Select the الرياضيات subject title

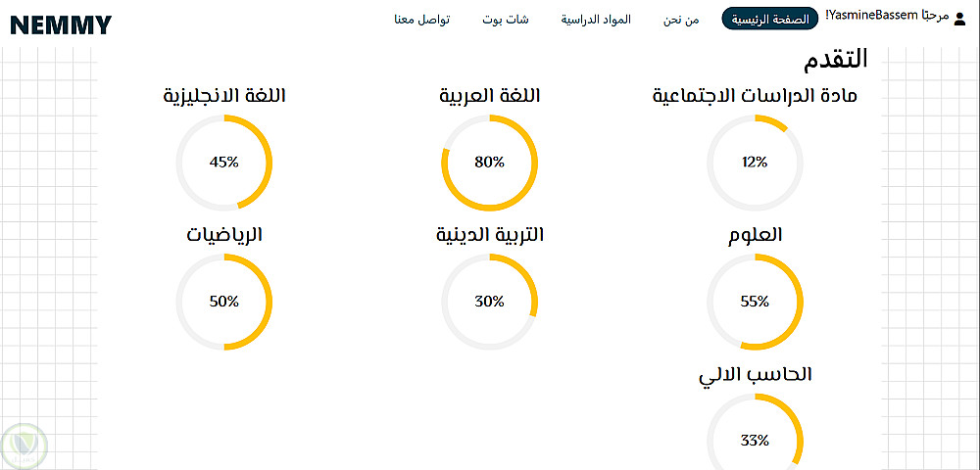(x=224, y=235)
